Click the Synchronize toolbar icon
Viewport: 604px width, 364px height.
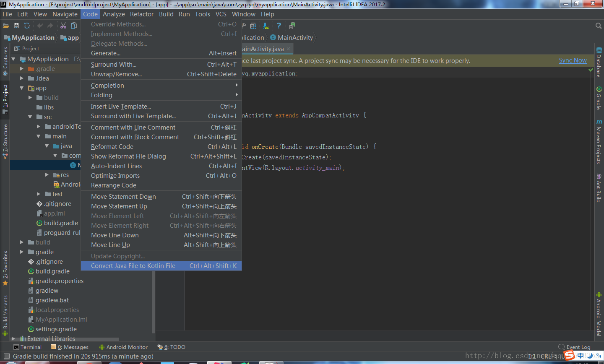[27, 26]
